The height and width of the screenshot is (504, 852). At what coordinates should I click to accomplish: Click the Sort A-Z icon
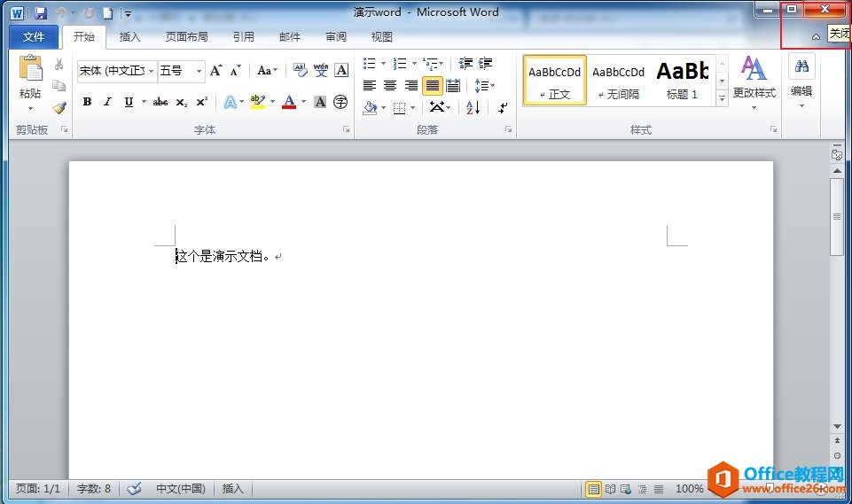[473, 107]
